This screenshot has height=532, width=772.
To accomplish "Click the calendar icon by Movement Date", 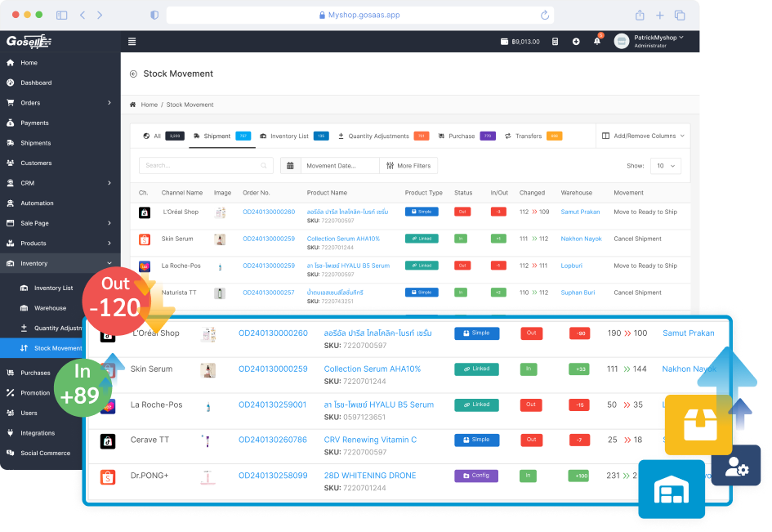I will [291, 166].
